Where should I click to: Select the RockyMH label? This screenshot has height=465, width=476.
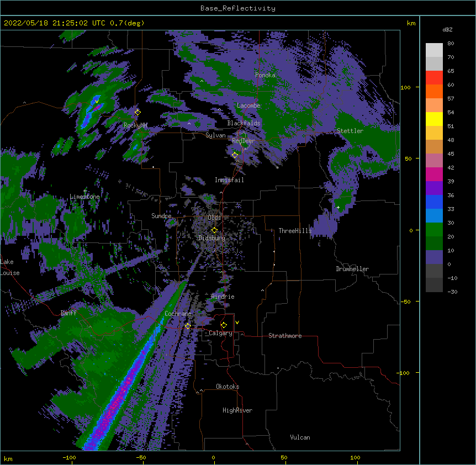point(135,125)
